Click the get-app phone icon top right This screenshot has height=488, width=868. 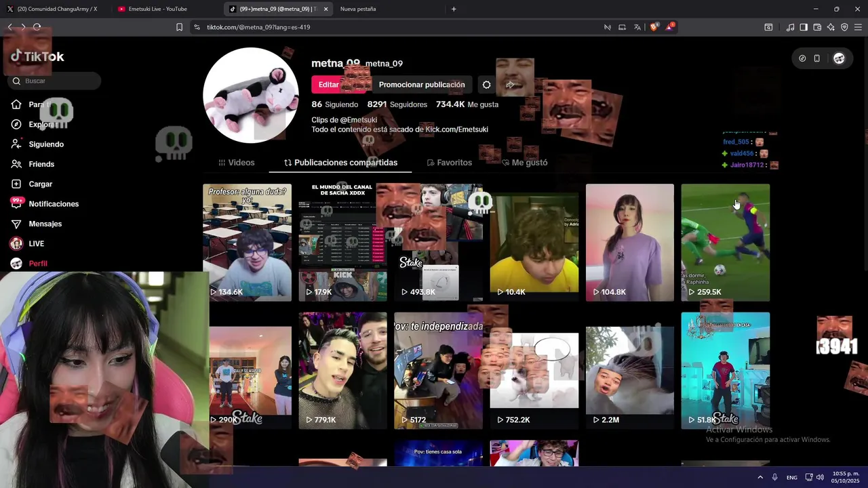tap(817, 58)
